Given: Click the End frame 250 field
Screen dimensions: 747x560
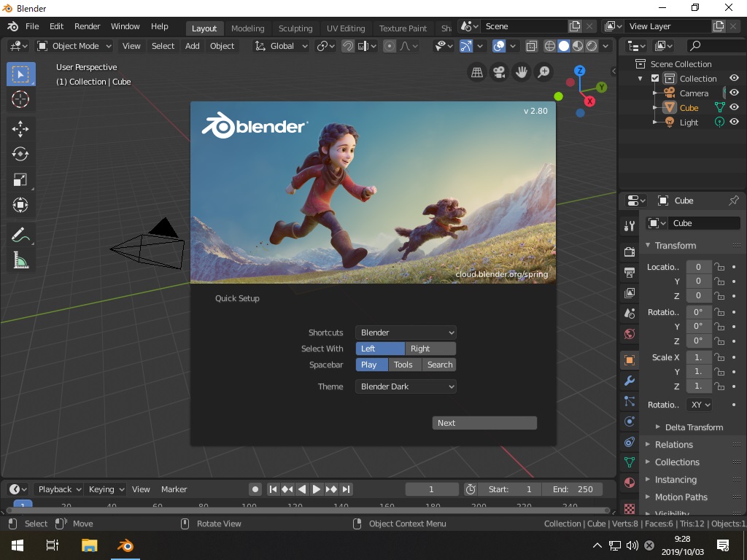Looking at the screenshot, I should coord(573,489).
